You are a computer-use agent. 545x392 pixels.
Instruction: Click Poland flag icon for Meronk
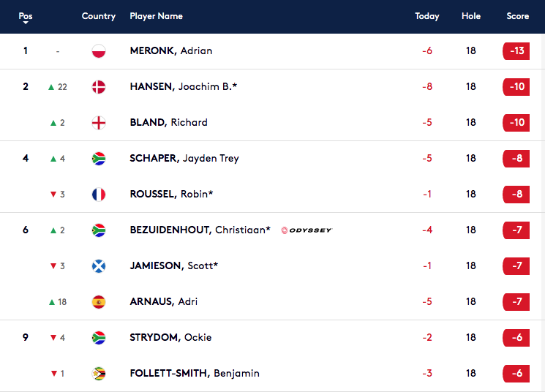pyautogui.click(x=99, y=51)
